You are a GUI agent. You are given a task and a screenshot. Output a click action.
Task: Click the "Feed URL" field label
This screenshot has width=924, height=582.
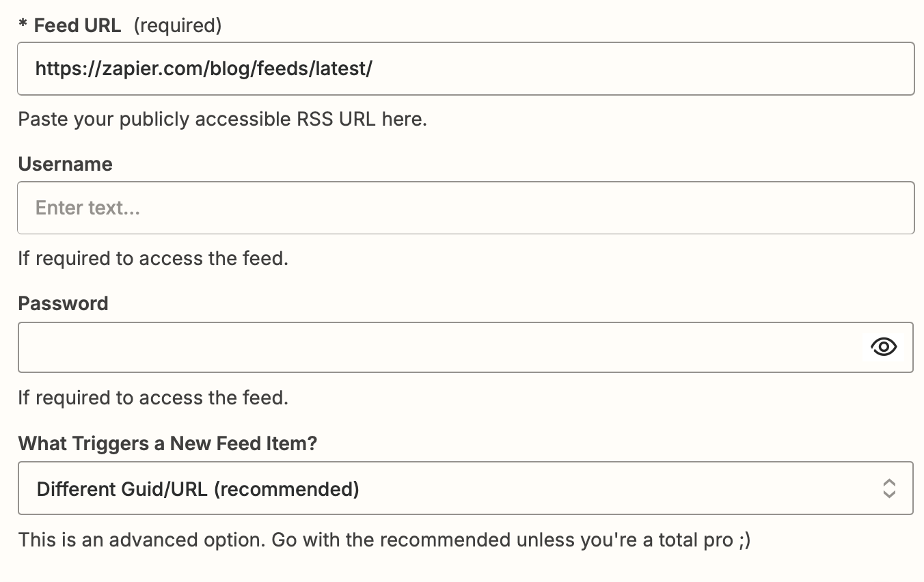coord(77,26)
